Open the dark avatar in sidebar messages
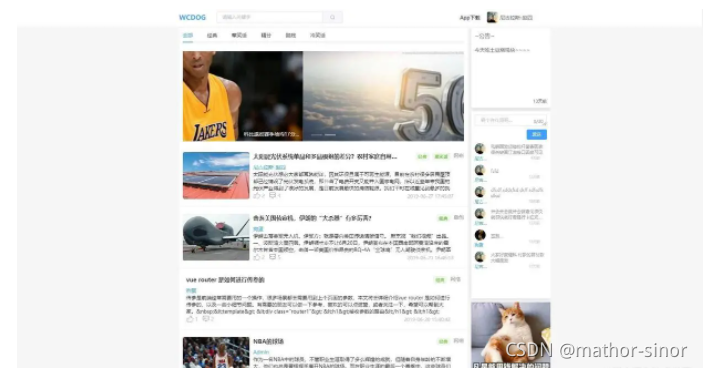 pos(480,235)
